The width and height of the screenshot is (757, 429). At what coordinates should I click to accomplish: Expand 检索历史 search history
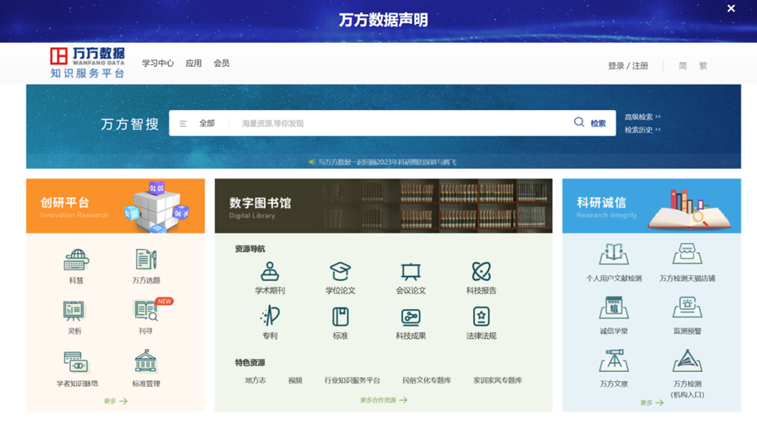coord(642,129)
